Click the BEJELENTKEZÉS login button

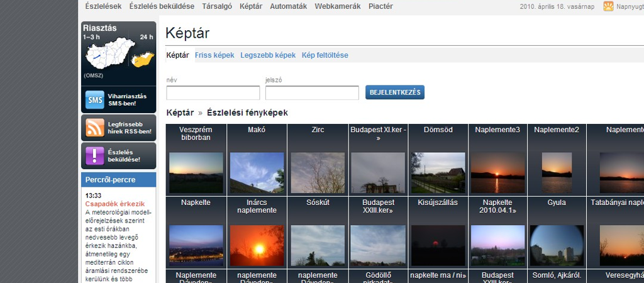click(395, 92)
